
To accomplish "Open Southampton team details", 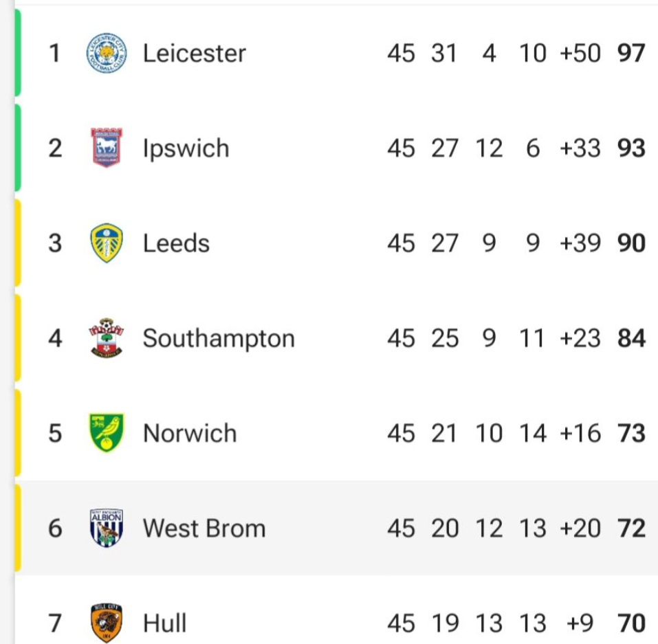I will coord(219,339).
